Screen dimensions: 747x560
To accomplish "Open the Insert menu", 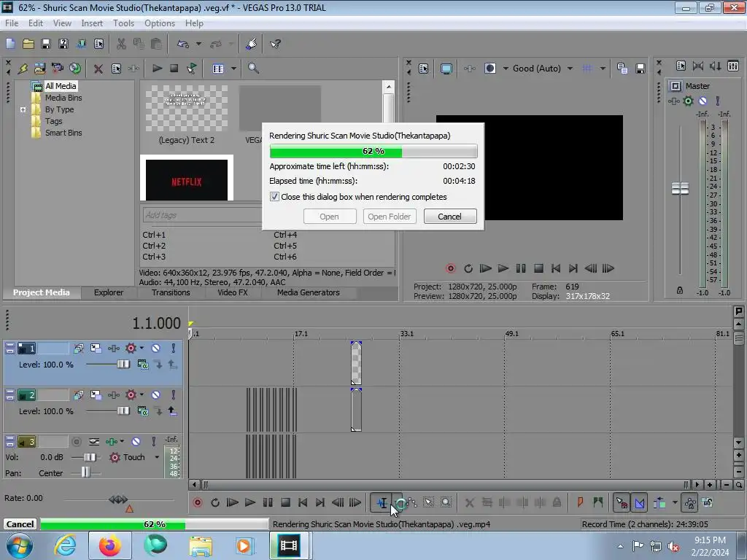I will (92, 23).
